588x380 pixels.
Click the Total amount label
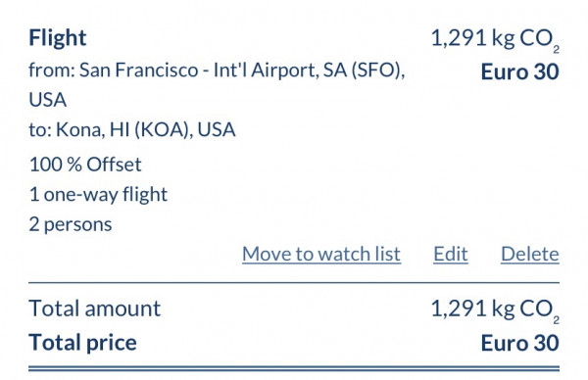tap(94, 309)
